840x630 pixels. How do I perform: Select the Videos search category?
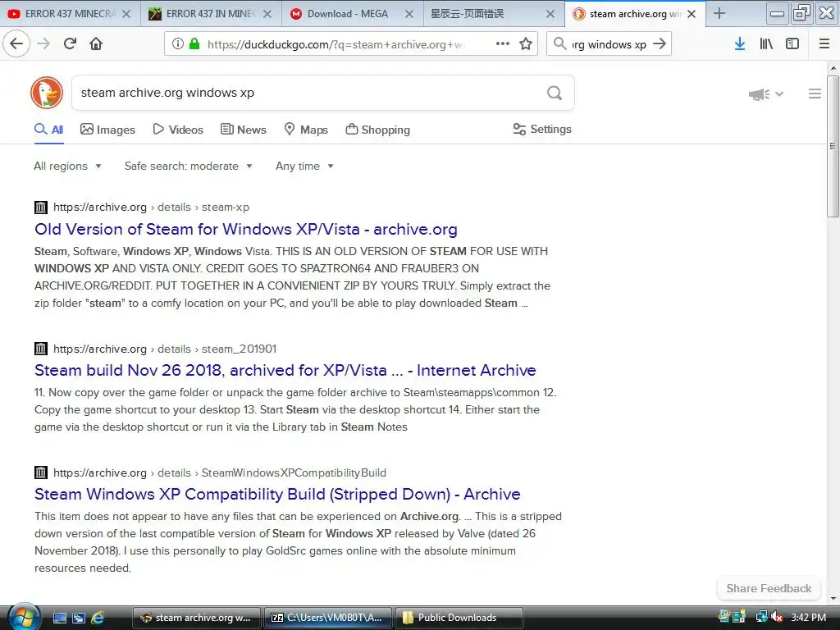tap(178, 130)
